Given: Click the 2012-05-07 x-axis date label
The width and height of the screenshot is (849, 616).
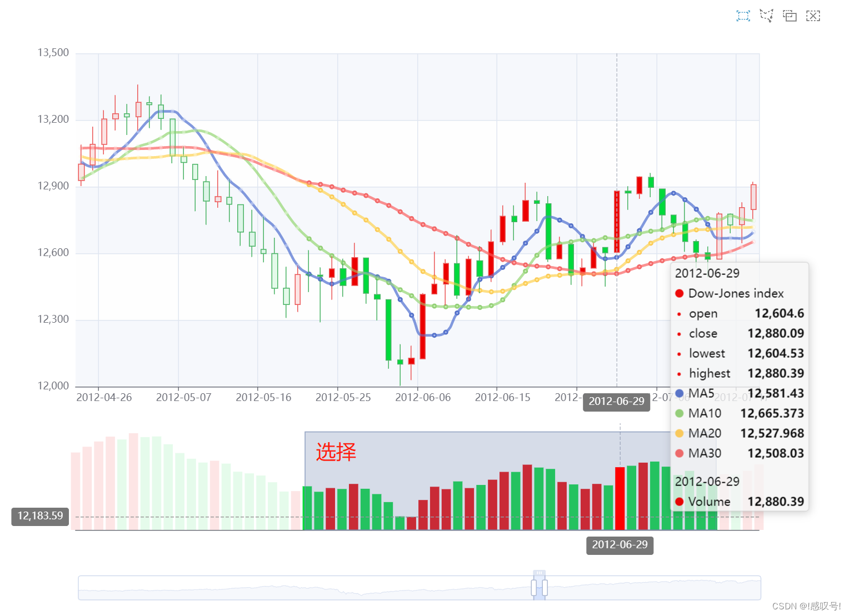Looking at the screenshot, I should pyautogui.click(x=184, y=397).
